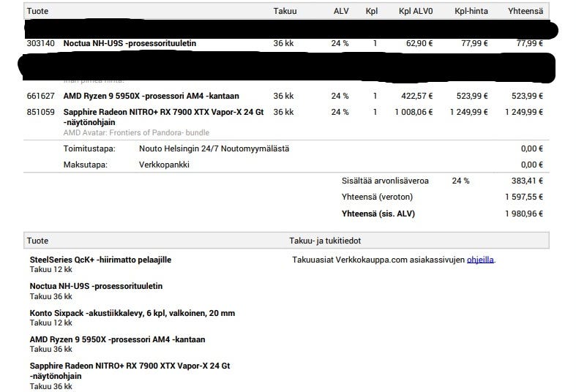Click 'SteelSeries QcK+ -hiirimatto pelaajille'

tap(100, 260)
